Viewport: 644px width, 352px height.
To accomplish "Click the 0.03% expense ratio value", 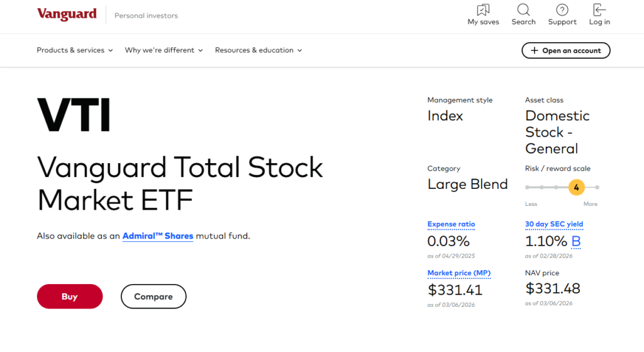I will [448, 241].
